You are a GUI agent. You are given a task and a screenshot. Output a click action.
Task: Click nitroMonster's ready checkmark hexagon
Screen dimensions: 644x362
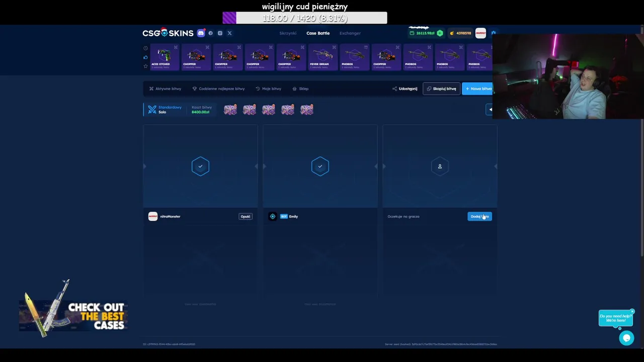click(200, 166)
